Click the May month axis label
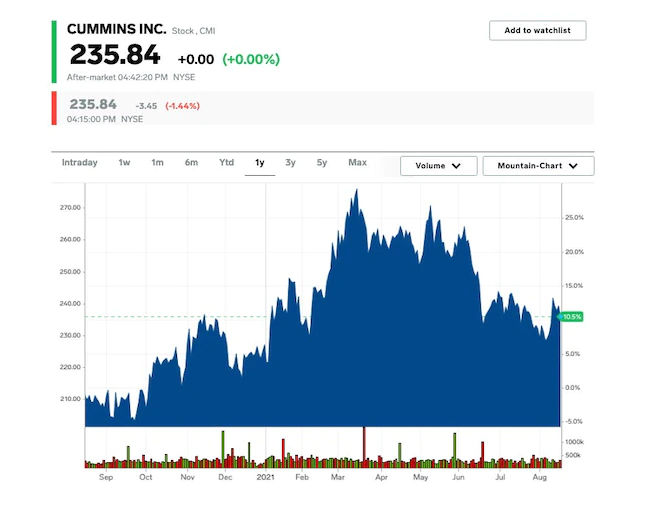 pyautogui.click(x=420, y=477)
